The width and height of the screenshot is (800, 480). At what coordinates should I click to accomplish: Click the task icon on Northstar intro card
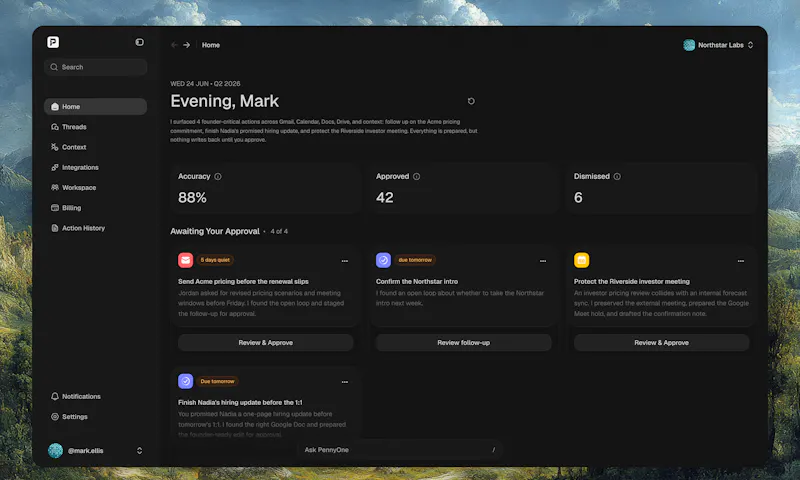click(383, 260)
